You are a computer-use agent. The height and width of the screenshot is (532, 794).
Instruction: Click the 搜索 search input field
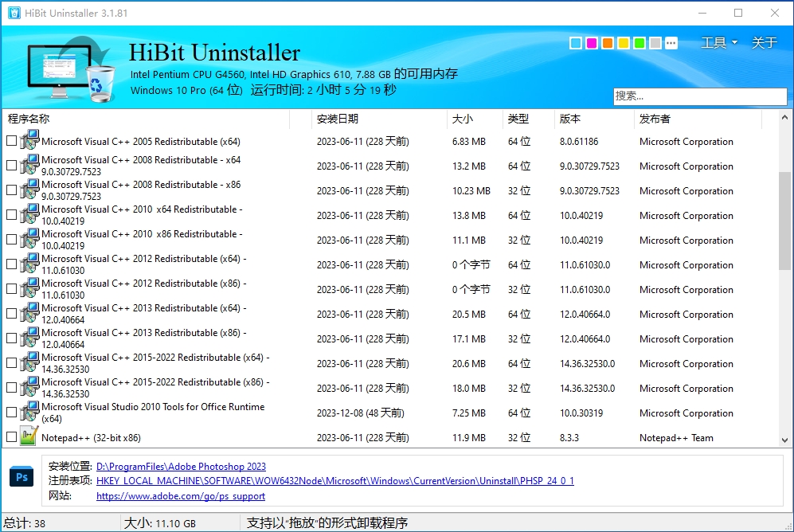(x=700, y=96)
